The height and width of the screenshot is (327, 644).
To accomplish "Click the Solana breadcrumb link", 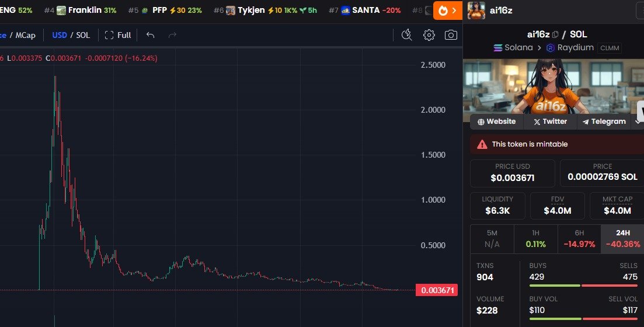I will tap(518, 48).
